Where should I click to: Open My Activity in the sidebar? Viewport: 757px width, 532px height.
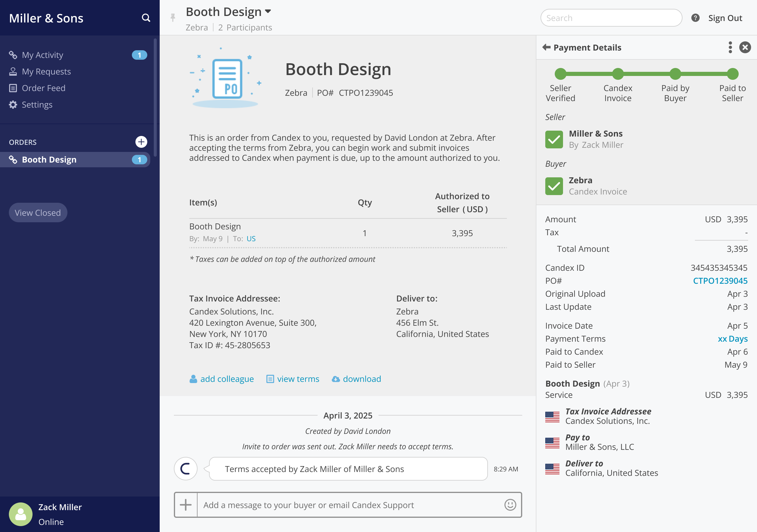tap(43, 55)
